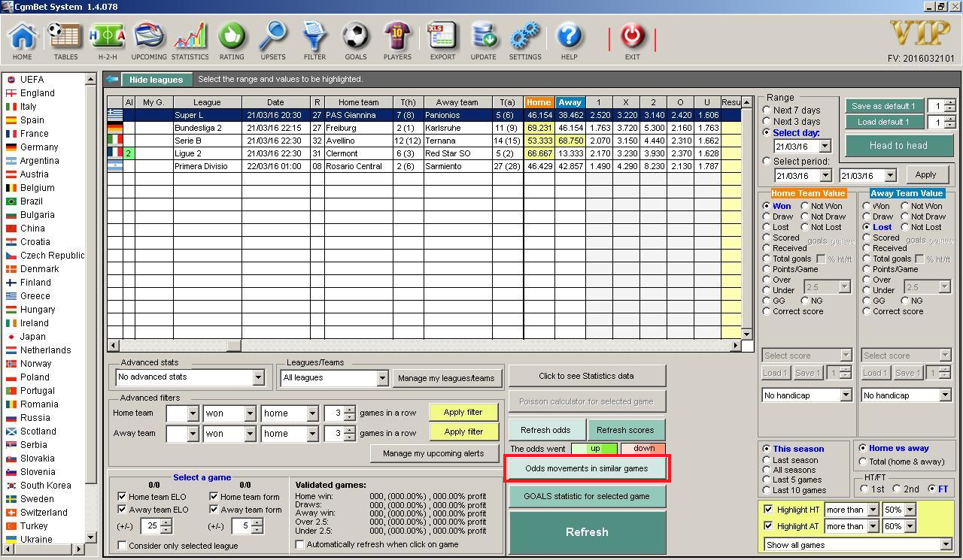Select the Next 3 days range option
The height and width of the screenshot is (560, 963).
(767, 121)
